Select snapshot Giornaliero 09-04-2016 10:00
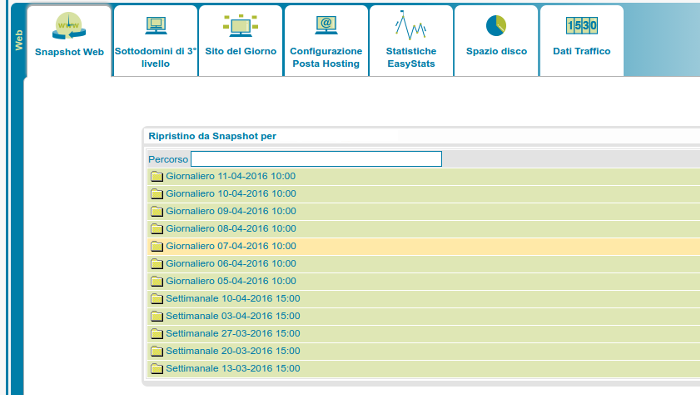 click(231, 211)
